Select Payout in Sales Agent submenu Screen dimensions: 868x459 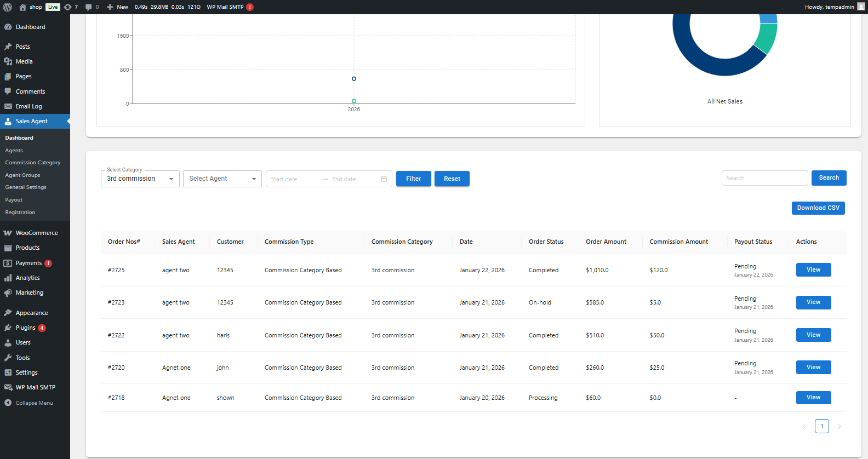[14, 200]
